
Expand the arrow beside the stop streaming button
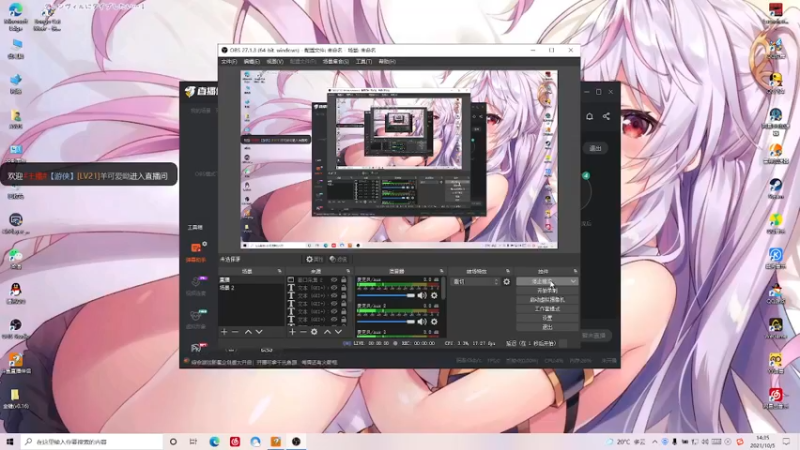tap(573, 281)
